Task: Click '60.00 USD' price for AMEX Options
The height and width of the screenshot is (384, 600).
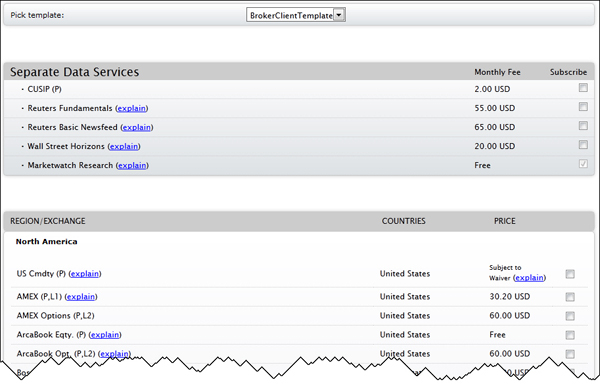Action: point(509,316)
